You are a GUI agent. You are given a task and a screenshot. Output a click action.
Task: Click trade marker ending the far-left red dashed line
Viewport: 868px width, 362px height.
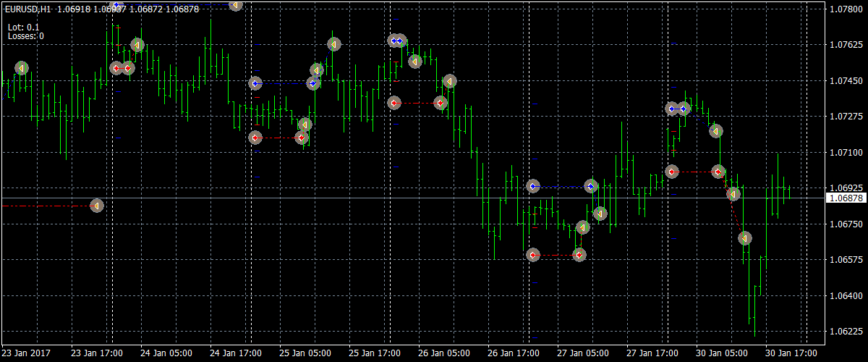[x=96, y=206]
